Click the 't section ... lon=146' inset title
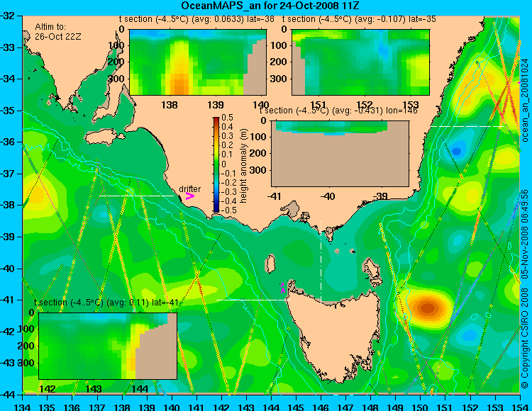This screenshot has height=411, width=532. click(x=338, y=111)
